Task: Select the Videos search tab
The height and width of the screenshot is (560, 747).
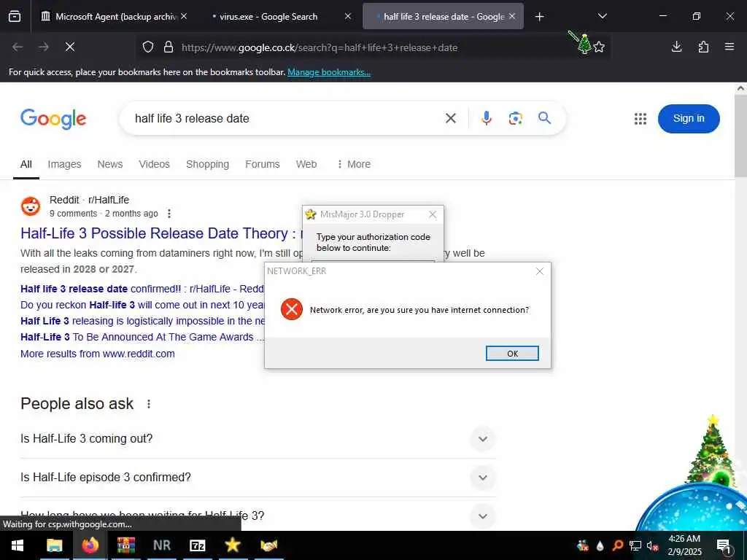Action: pos(154,164)
